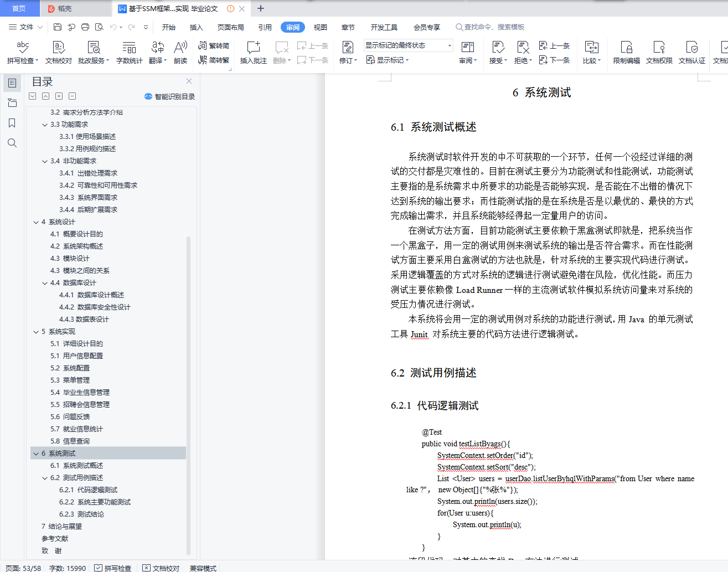Click the 查找命令、搜索模板 search box

tap(490, 27)
